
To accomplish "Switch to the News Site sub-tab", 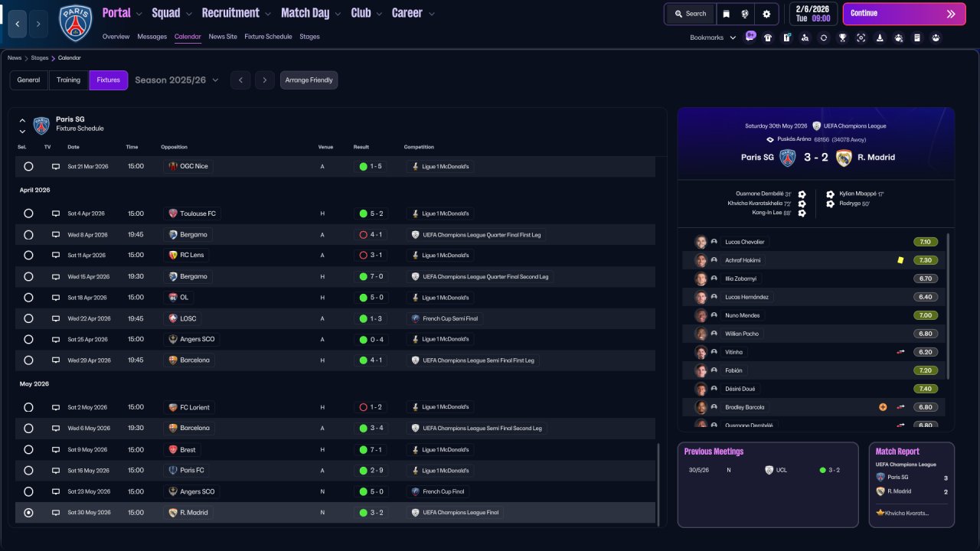I will (223, 37).
